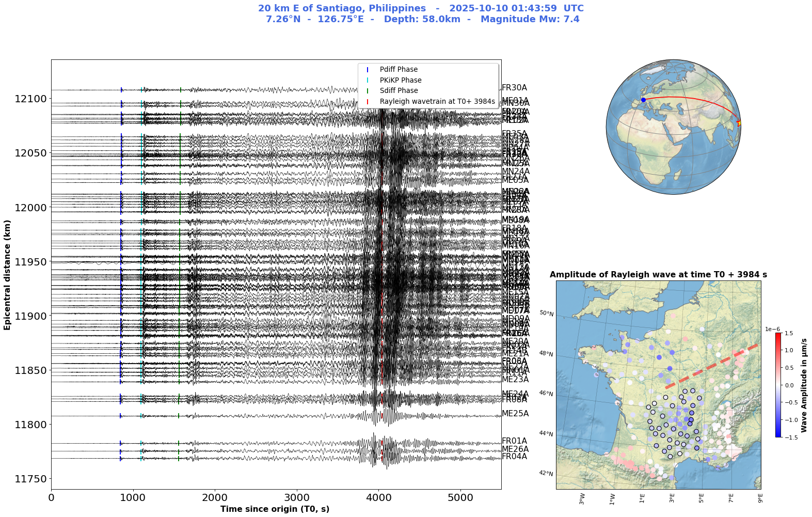Click the 12100 tick on the distance axis
The height and width of the screenshot is (517, 812).
(x=30, y=99)
